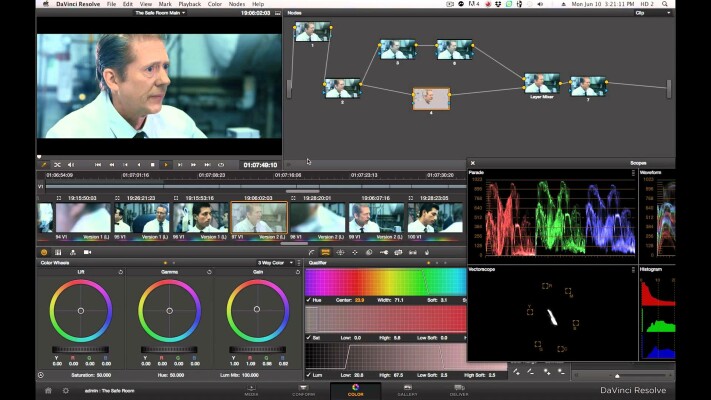Toggle the Sat qualifier checkbox
711x400 pixels.
308,338
